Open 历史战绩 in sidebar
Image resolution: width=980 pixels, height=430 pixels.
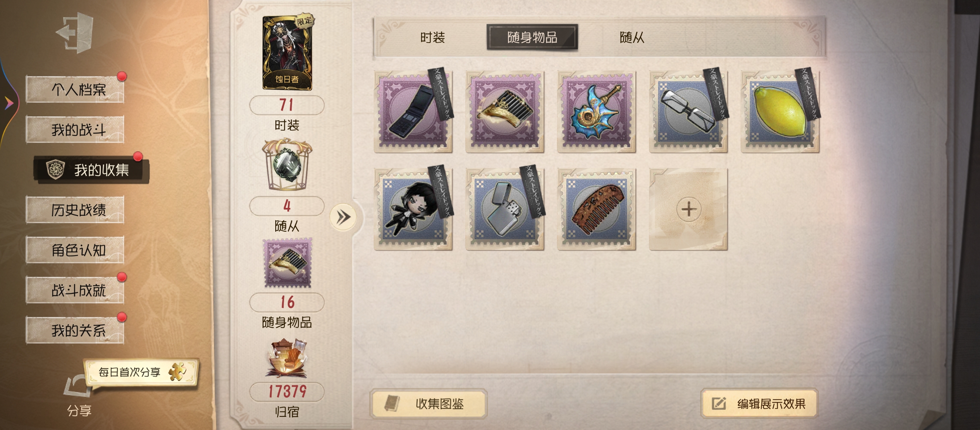click(x=75, y=209)
